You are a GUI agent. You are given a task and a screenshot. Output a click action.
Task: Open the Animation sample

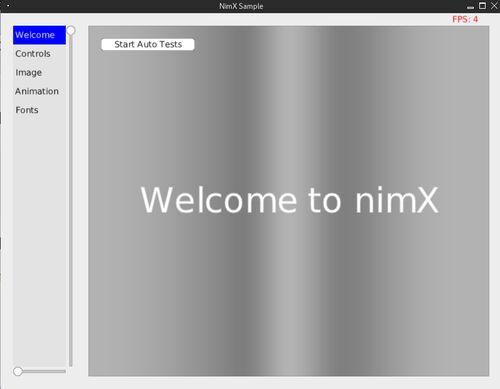(39, 91)
